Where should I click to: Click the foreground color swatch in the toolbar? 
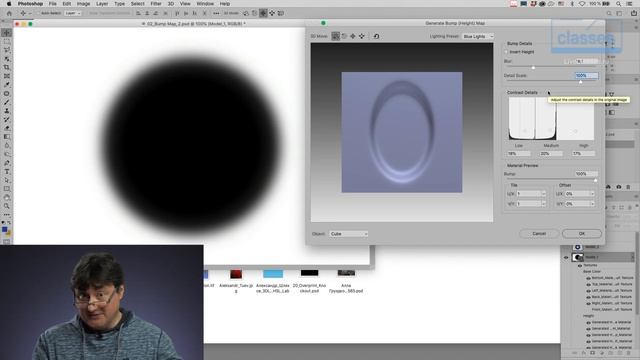[4, 230]
